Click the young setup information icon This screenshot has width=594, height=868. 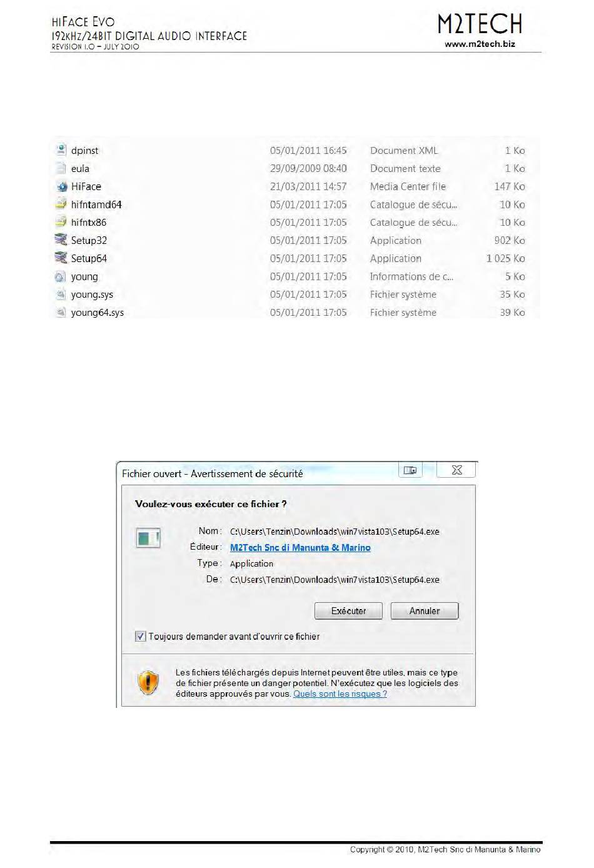point(61,276)
